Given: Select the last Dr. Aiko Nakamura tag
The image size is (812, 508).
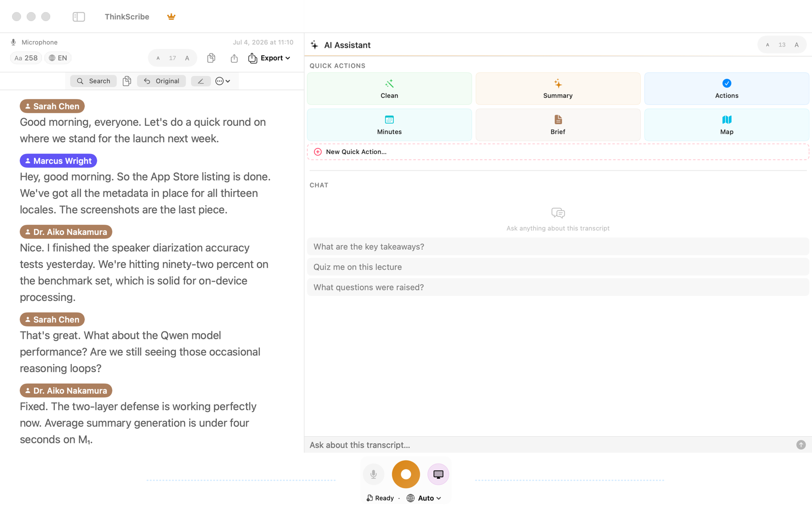Looking at the screenshot, I should coord(66,391).
